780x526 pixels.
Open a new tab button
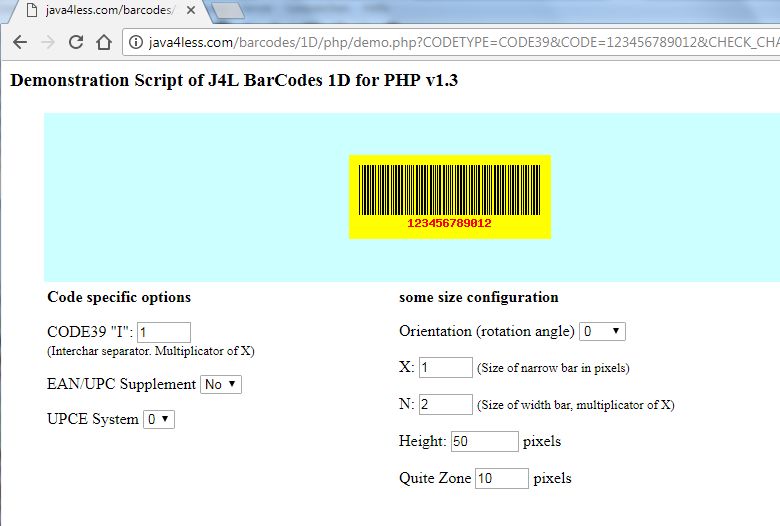227,11
